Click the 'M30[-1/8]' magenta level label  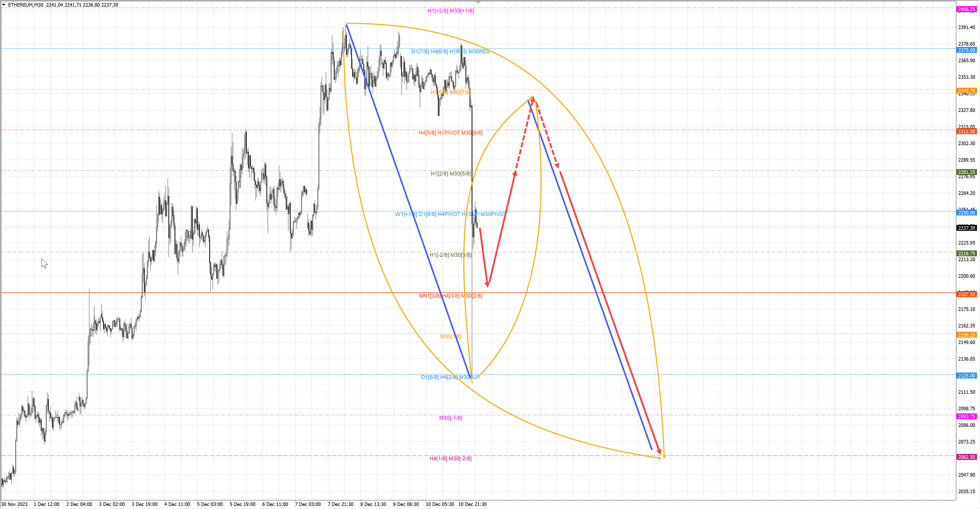coord(450,418)
